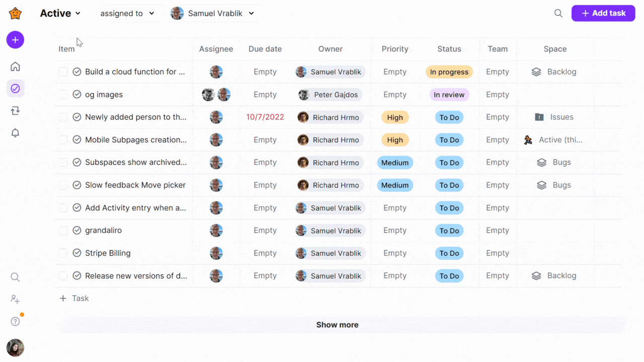Click the Add task button
The image size is (644, 362).
tap(603, 14)
